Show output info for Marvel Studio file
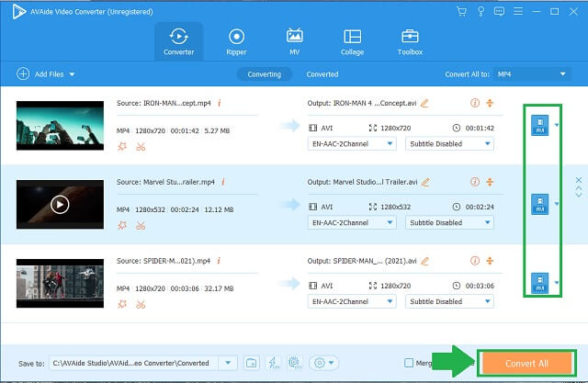588x383 pixels. click(475, 182)
